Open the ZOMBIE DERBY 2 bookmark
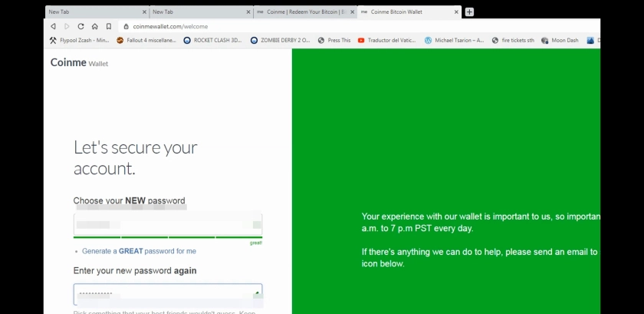 tap(280, 41)
